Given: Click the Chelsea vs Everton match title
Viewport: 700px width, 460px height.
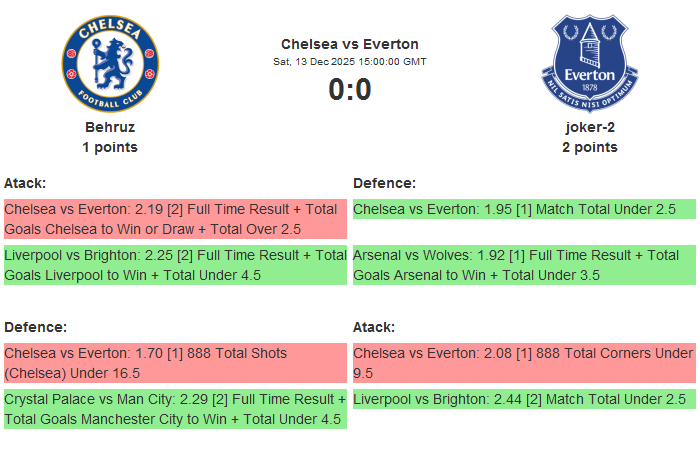Looking at the screenshot, I should (350, 44).
